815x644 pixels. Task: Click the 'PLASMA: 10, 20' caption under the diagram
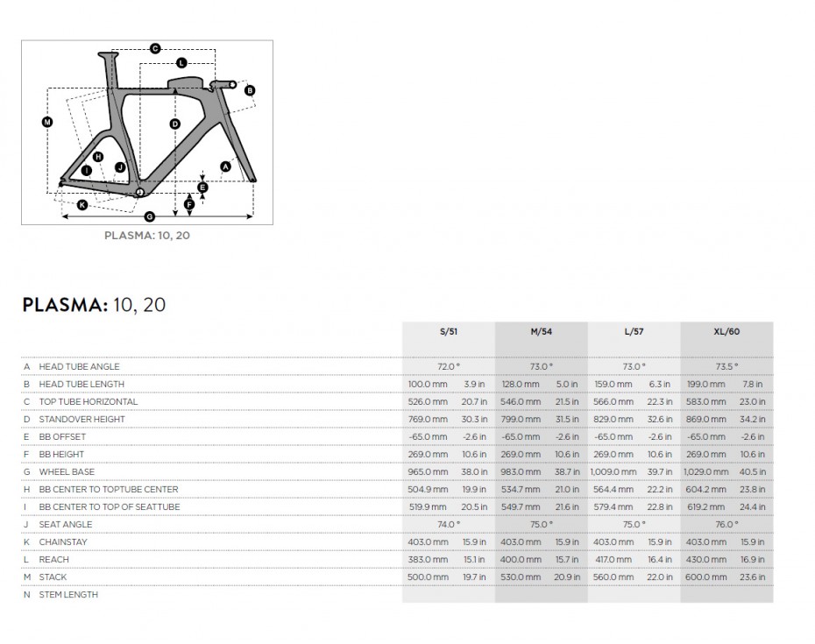(x=147, y=236)
